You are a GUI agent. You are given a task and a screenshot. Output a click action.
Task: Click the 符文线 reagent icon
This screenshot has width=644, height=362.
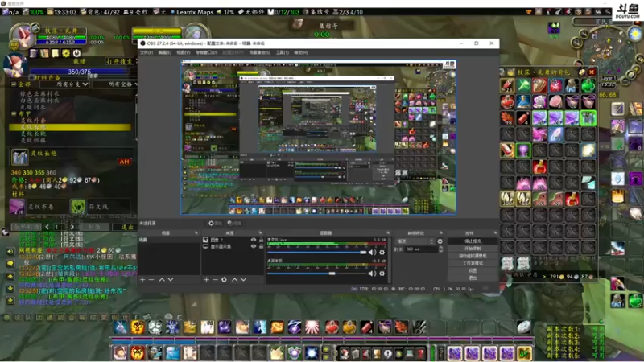tap(78, 207)
